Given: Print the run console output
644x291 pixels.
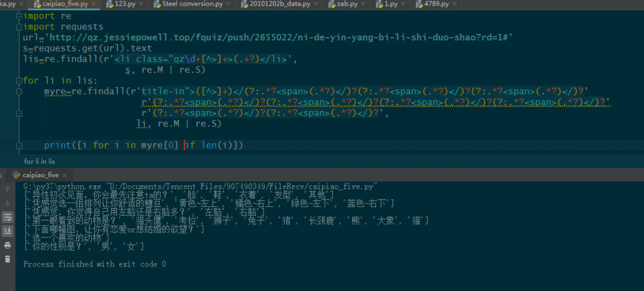Looking at the screenshot, I should (x=8, y=245).
